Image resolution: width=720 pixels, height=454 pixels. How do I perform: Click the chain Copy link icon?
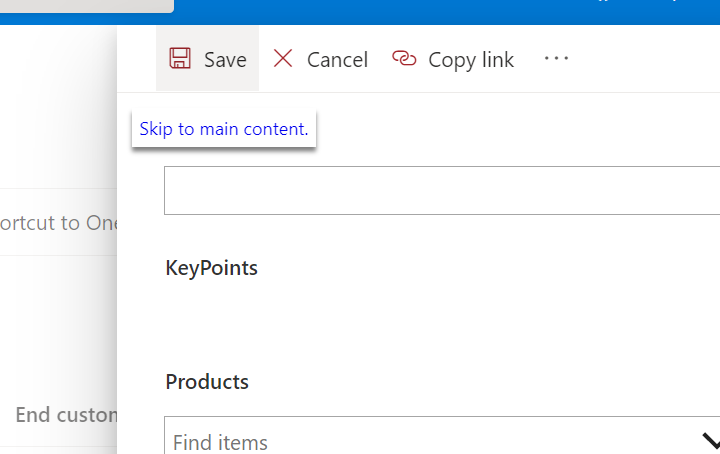[x=404, y=59]
